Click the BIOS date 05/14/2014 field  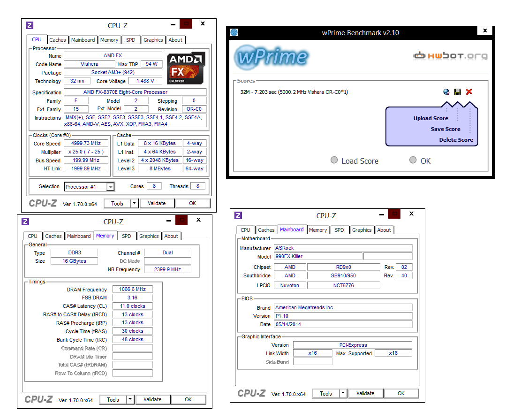pyautogui.click(x=343, y=324)
